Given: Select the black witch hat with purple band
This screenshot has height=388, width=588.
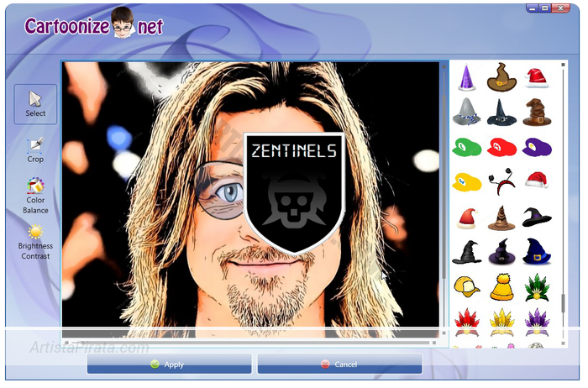Looking at the screenshot, I should tap(537, 217).
